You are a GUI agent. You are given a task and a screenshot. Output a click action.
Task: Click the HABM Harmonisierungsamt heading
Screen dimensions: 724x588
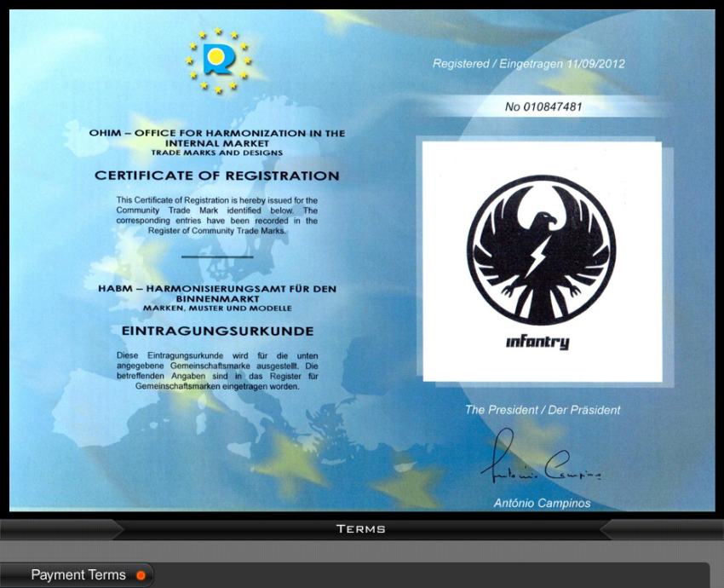tap(217, 293)
